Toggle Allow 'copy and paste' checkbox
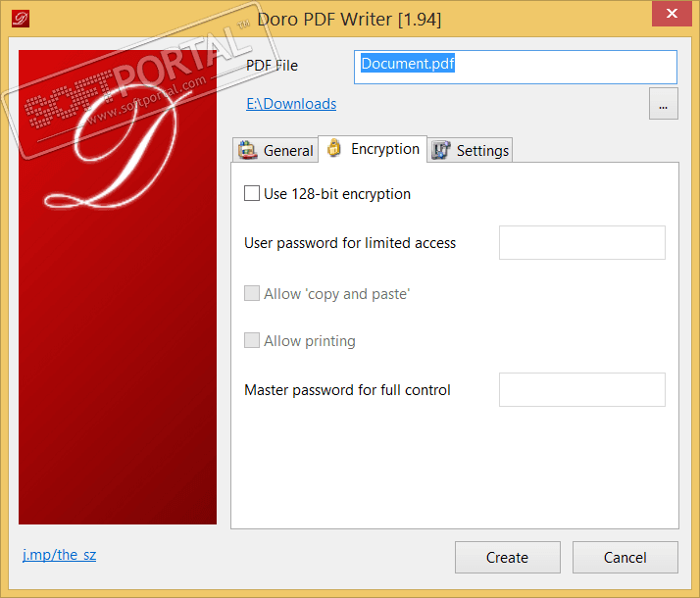Screen dimensions: 700x598 (252, 294)
